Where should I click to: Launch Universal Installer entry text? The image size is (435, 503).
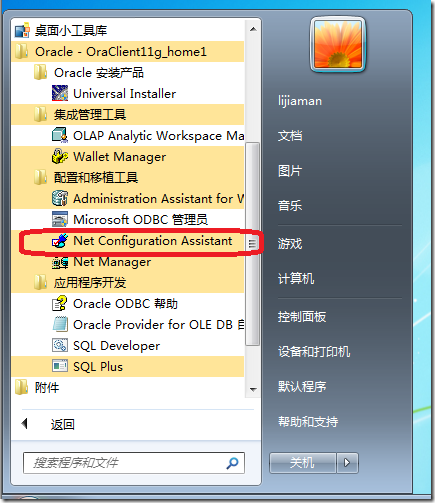tap(125, 94)
